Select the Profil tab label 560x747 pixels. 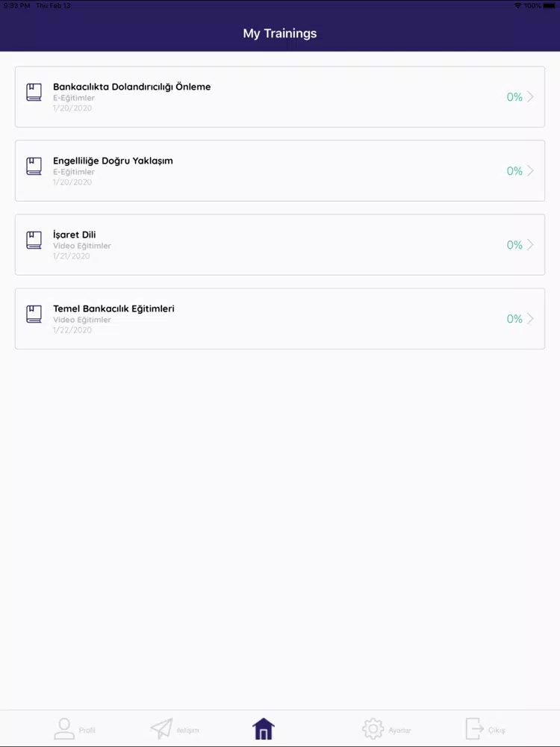coord(87,731)
